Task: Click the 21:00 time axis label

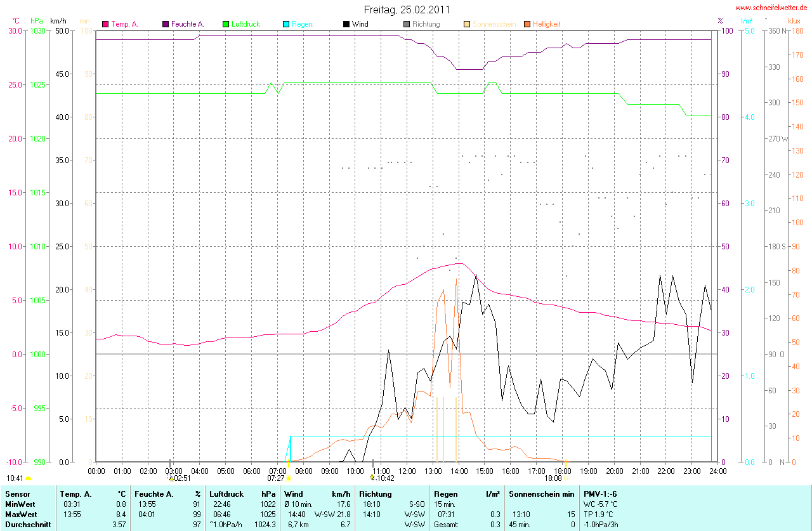Action: (640, 471)
